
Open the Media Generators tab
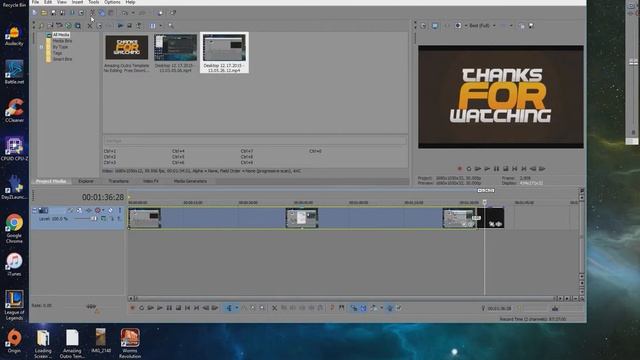click(x=190, y=181)
